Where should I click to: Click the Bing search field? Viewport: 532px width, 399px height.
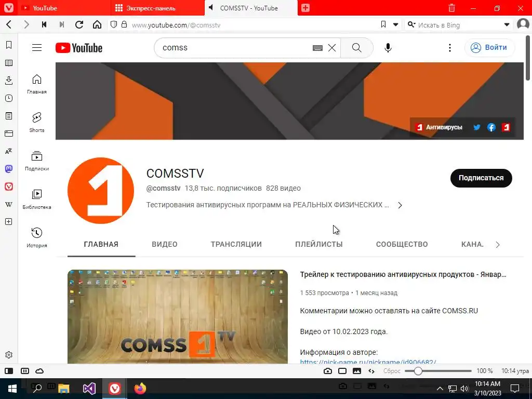(x=458, y=25)
